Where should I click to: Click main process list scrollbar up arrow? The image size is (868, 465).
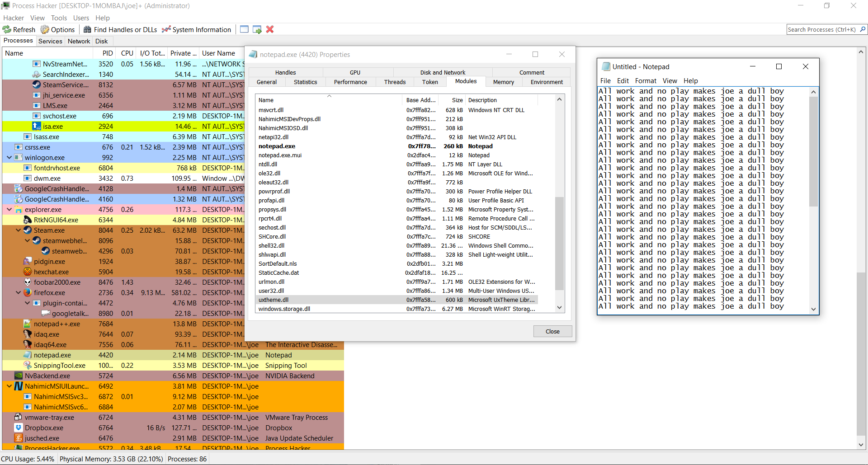coord(861,52)
